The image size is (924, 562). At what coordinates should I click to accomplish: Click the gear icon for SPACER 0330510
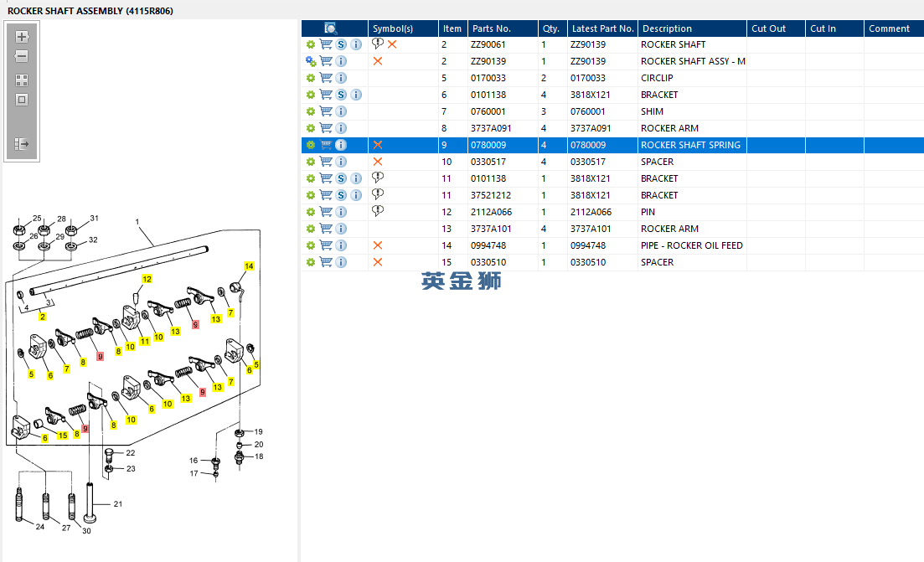click(x=311, y=262)
